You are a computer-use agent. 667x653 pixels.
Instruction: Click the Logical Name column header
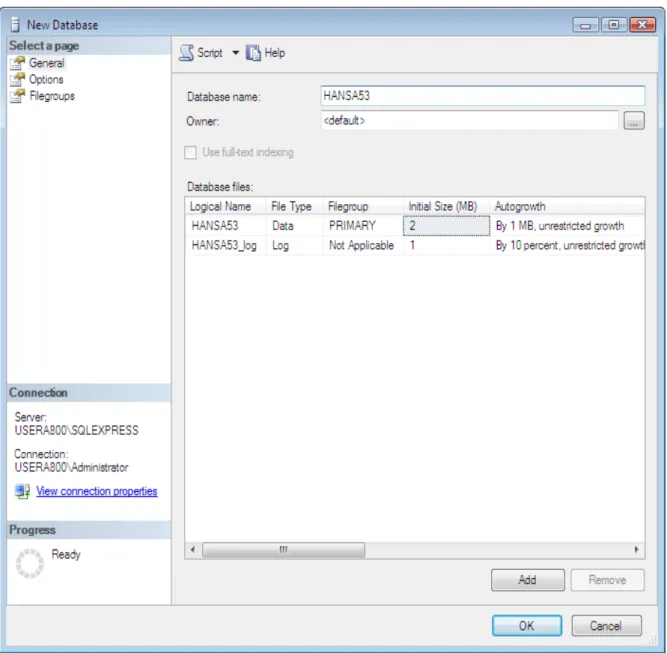225,206
